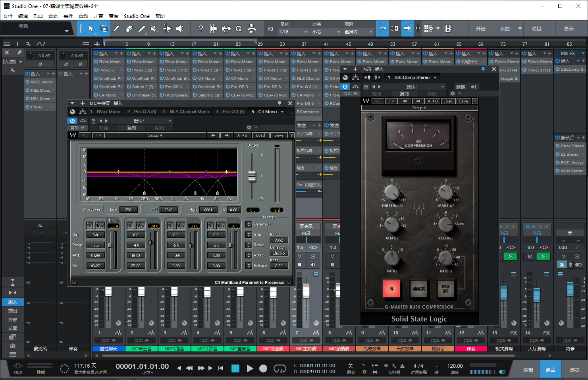The height and width of the screenshot is (380, 588).
Task: Toggle the IN button on SSL compressor
Action: [391, 289]
